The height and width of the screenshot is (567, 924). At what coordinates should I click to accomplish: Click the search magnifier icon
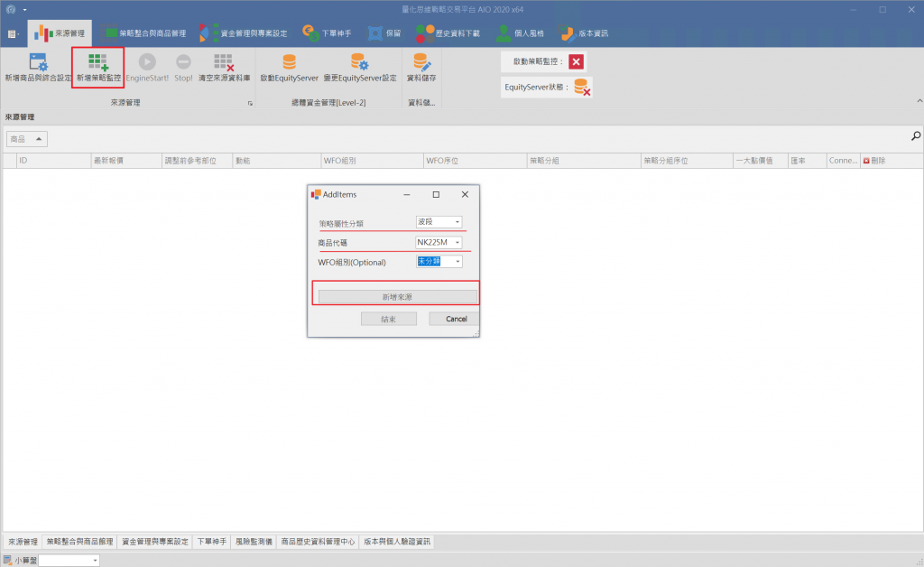916,136
